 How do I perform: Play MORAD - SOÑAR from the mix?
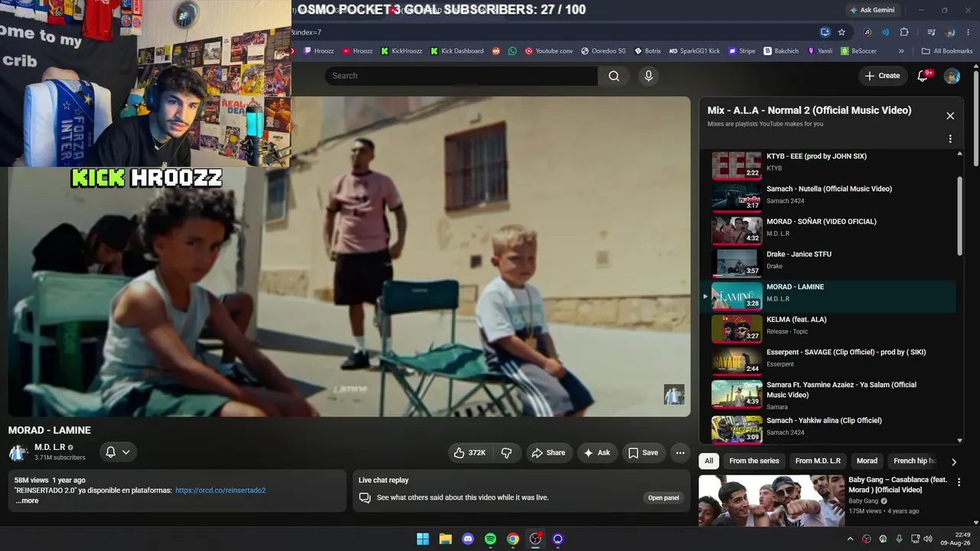tap(830, 231)
